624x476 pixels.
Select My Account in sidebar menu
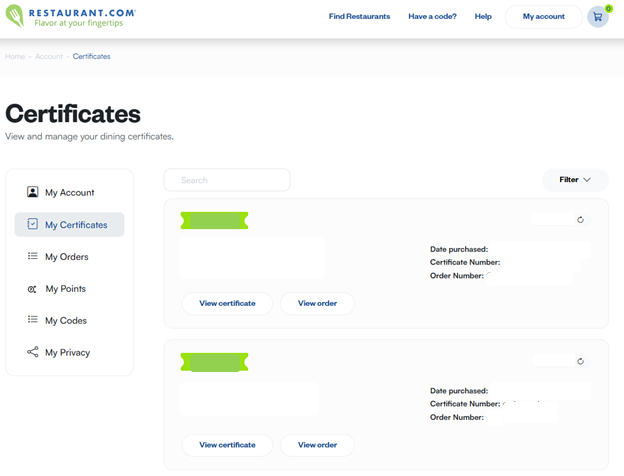tap(70, 193)
